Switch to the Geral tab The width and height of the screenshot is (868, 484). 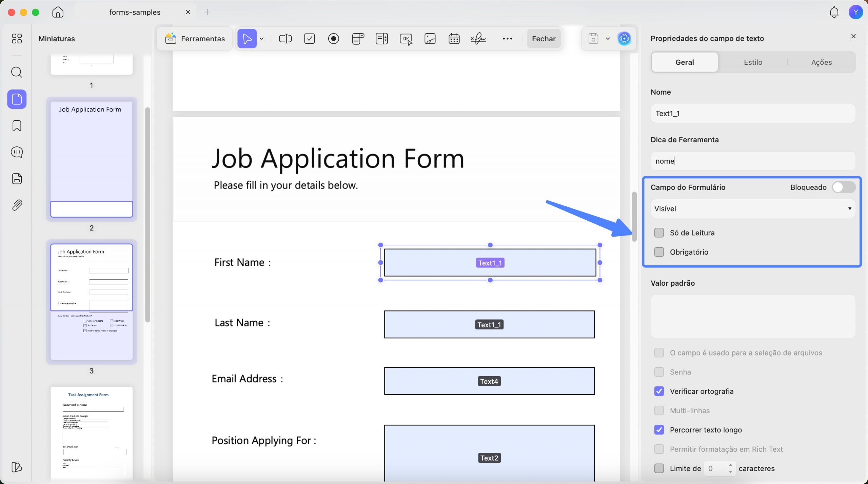685,62
